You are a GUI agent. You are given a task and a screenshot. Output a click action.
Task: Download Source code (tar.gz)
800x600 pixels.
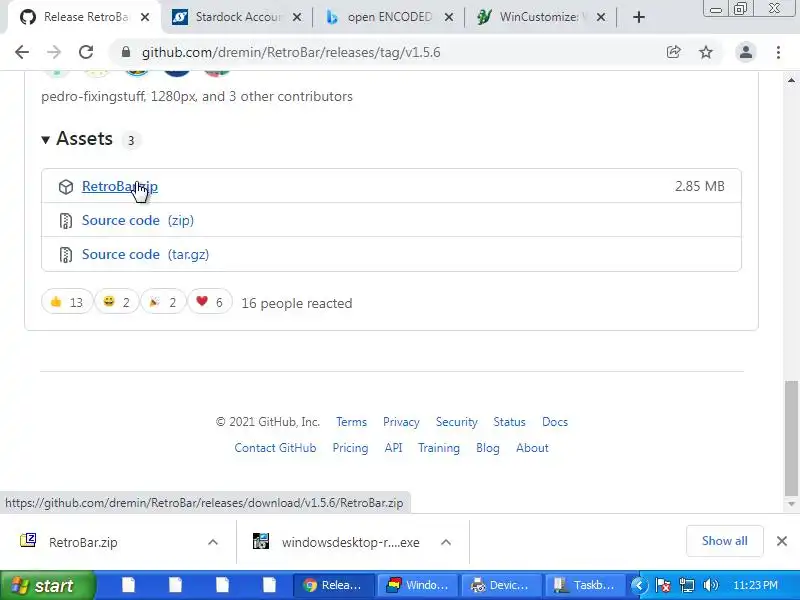pos(145,254)
